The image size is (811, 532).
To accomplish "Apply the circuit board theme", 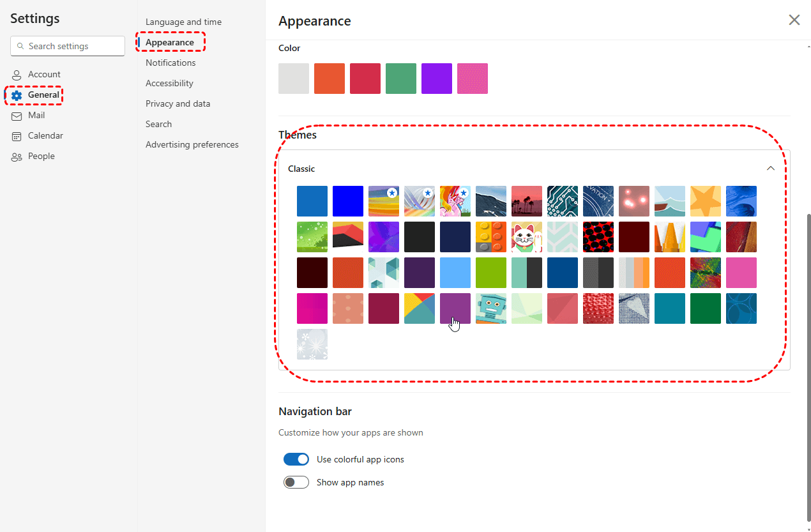I will (x=563, y=201).
